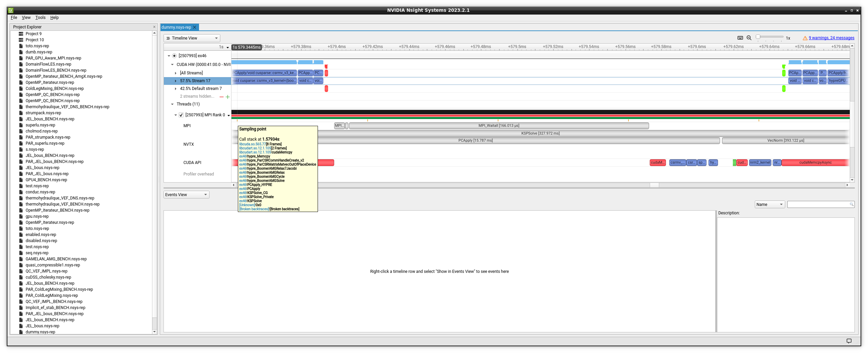Collapse the [2507993] ex46 process row

pyautogui.click(x=169, y=56)
